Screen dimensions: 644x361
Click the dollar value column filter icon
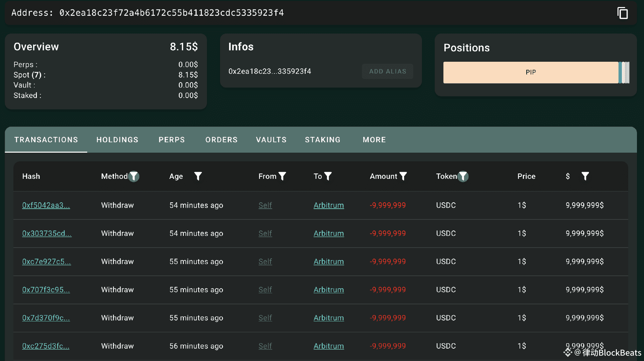point(585,176)
